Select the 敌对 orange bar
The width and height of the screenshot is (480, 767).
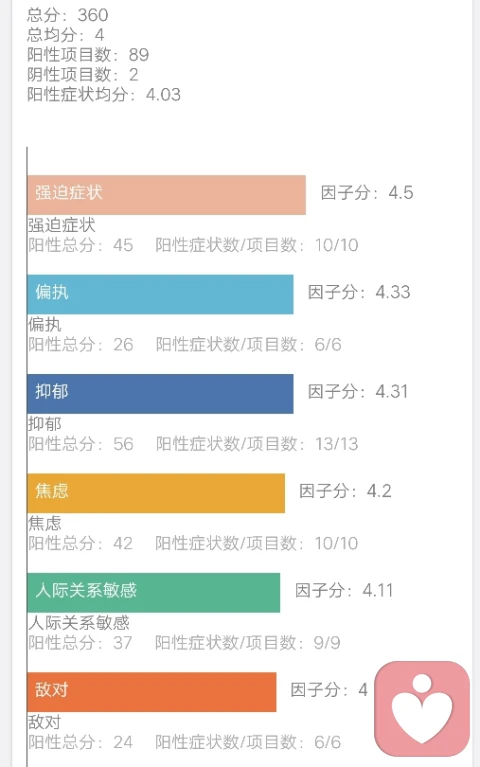pyautogui.click(x=152, y=692)
